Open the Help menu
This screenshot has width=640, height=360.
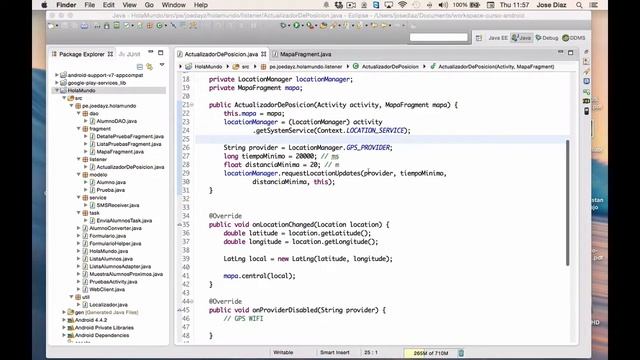pyautogui.click(x=200, y=5)
